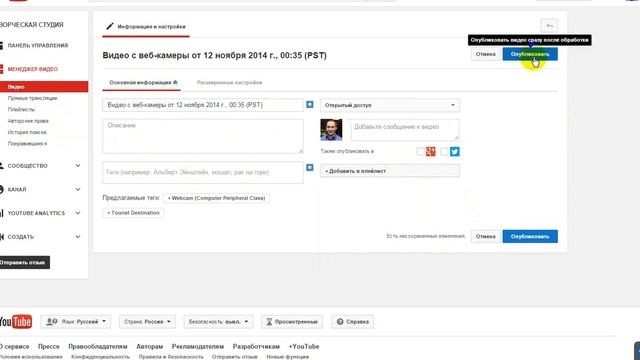Screen dimensions: 640x360
Task: Click the bottom Опубликовать button
Action: pos(530,236)
